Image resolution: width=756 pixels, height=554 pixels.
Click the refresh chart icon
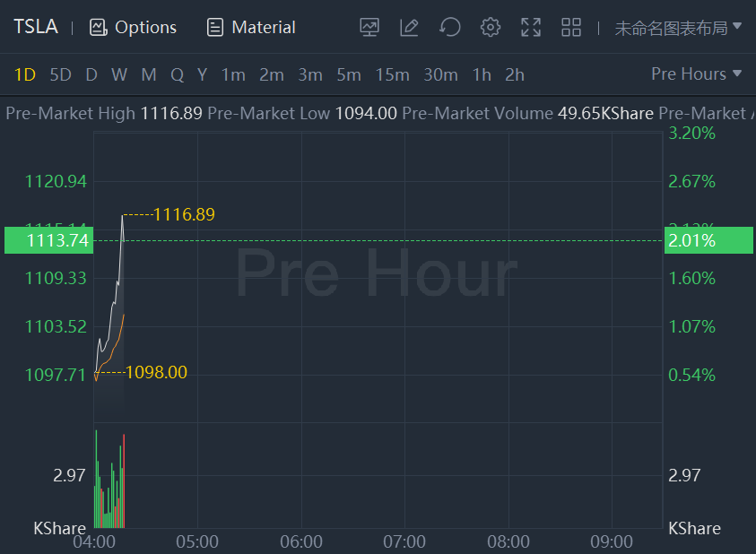click(x=449, y=27)
